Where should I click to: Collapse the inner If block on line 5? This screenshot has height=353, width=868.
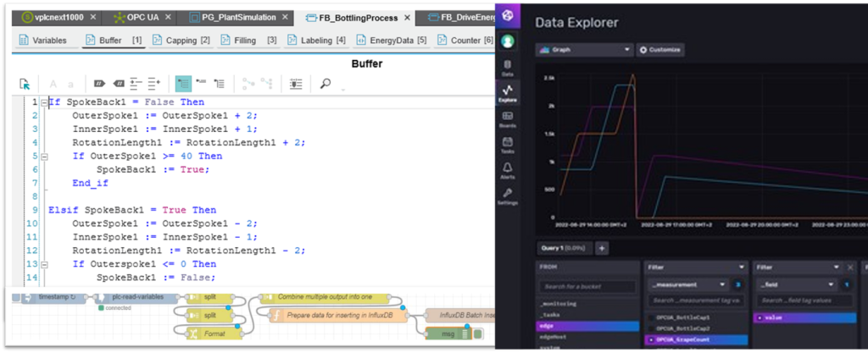pos(44,157)
